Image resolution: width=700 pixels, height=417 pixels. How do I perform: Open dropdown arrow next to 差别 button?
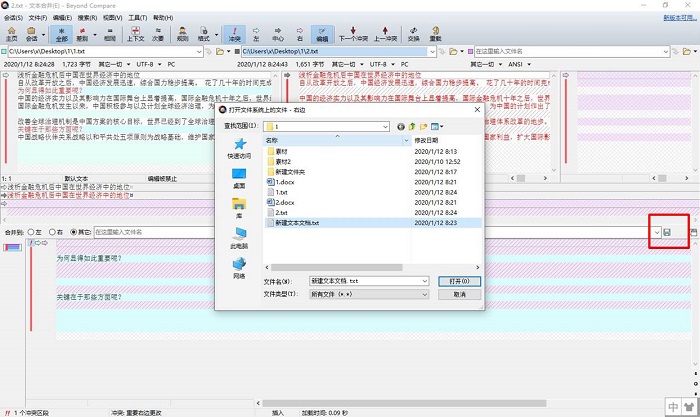95,34
